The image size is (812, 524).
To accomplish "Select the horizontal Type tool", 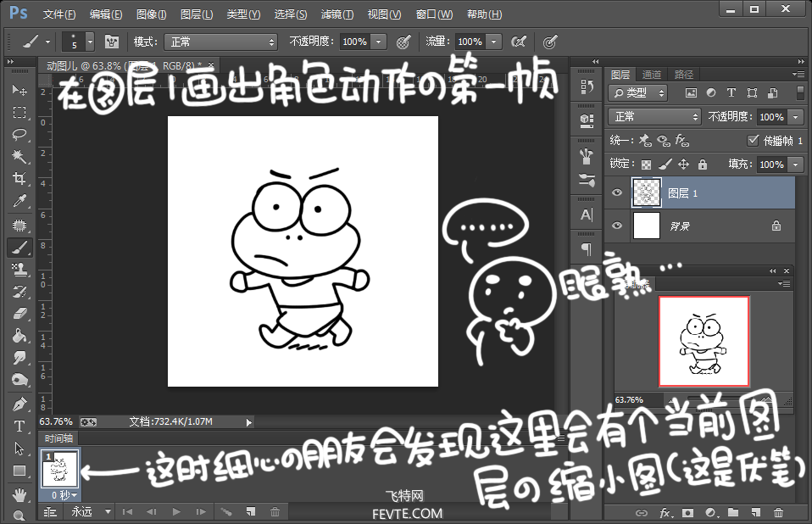I will click(x=19, y=426).
